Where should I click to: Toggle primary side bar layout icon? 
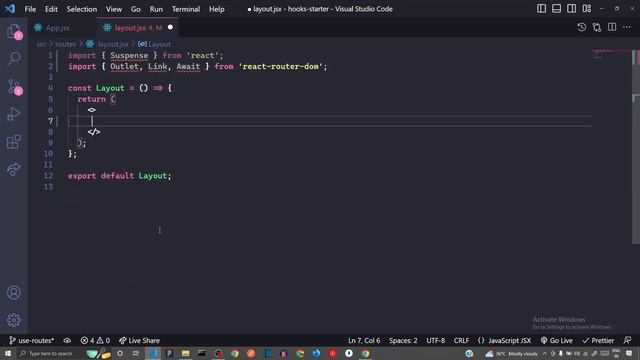541,9
